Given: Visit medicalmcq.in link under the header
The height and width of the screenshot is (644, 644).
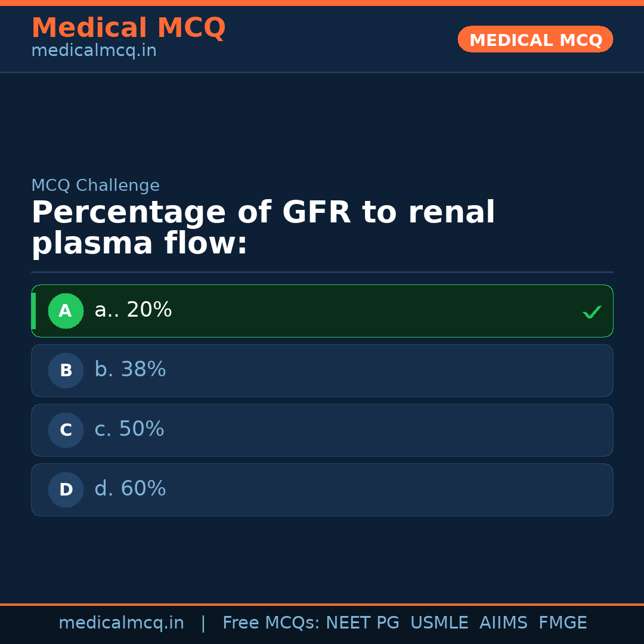Looking at the screenshot, I should [94, 51].
